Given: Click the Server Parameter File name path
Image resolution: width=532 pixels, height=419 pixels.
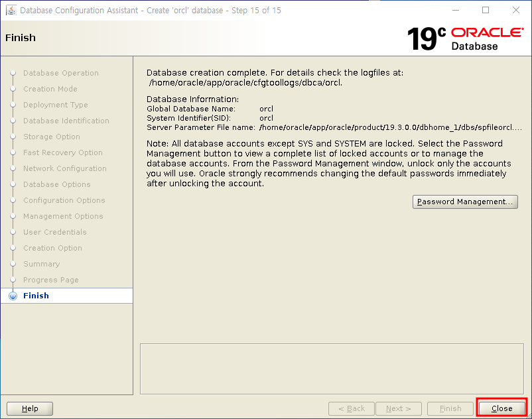Looking at the screenshot, I should pyautogui.click(x=391, y=127).
